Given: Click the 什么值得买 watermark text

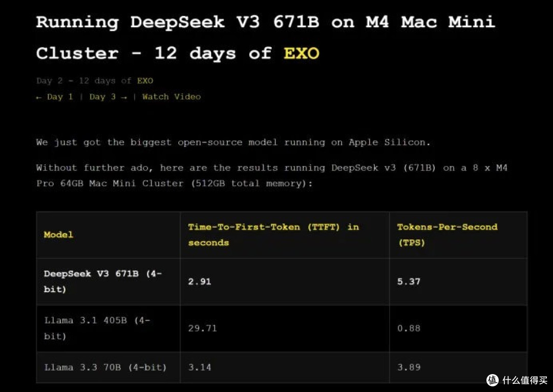Looking at the screenshot, I should point(525,380).
